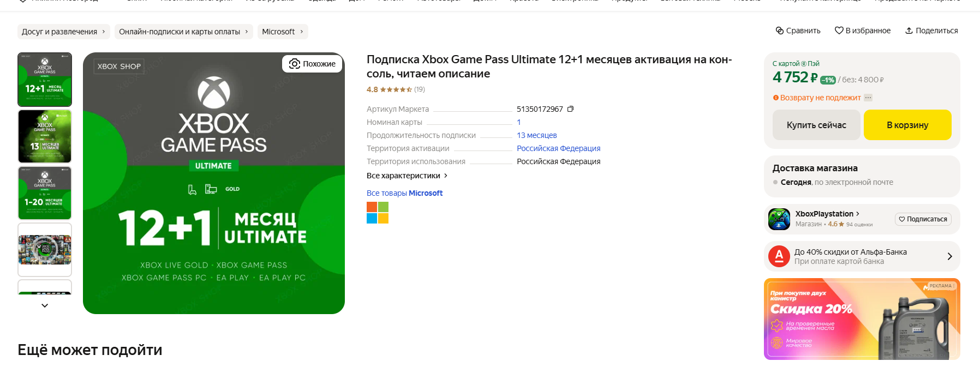This screenshot has height=373, width=980.
Task: Open the Microsoft brand logo
Action: pos(378,213)
